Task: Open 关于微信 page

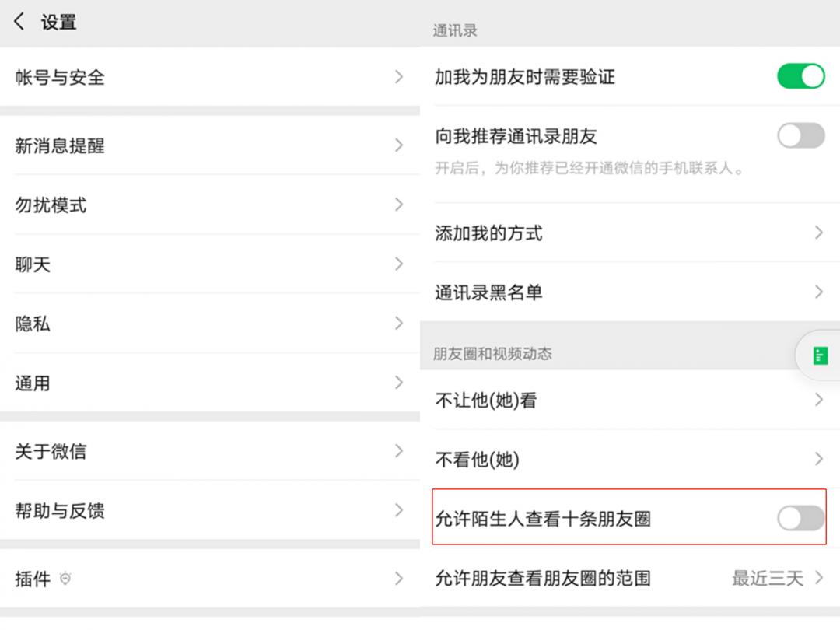Action: coord(210,451)
